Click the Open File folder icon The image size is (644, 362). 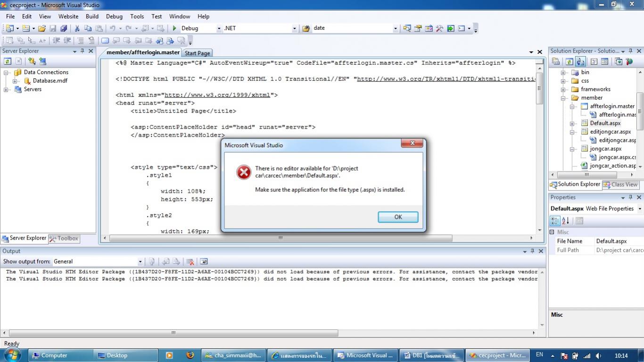42,28
